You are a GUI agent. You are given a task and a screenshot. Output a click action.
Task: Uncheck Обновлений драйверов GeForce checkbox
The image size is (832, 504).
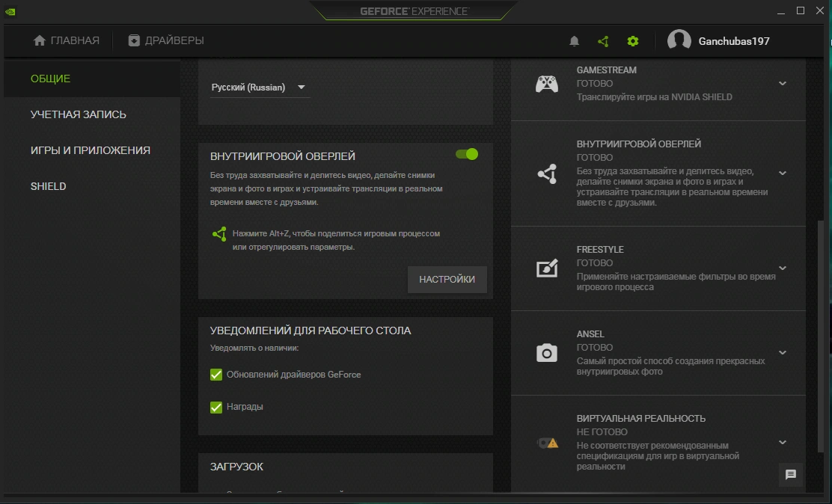[216, 375]
